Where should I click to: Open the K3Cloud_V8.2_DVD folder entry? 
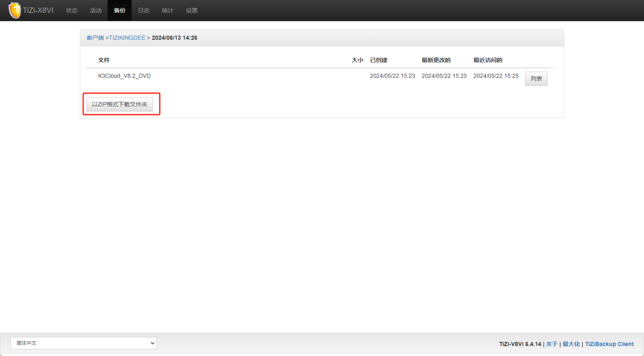pyautogui.click(x=125, y=76)
